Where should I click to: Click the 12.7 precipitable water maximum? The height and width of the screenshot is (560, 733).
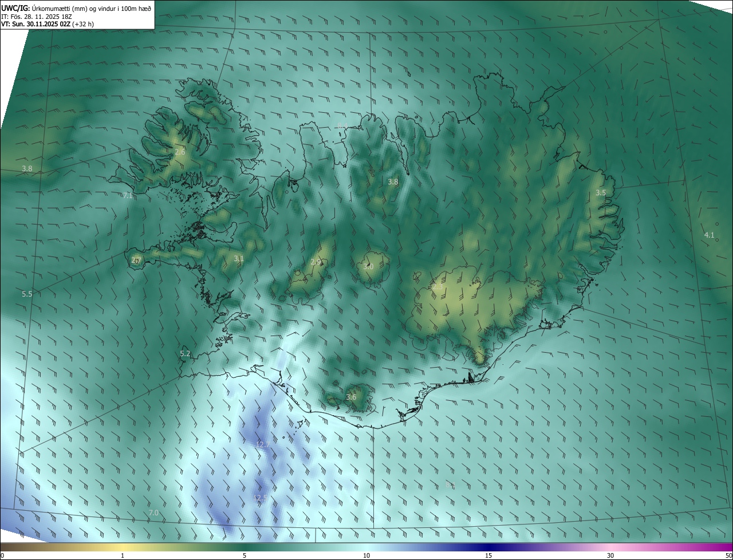click(263, 445)
